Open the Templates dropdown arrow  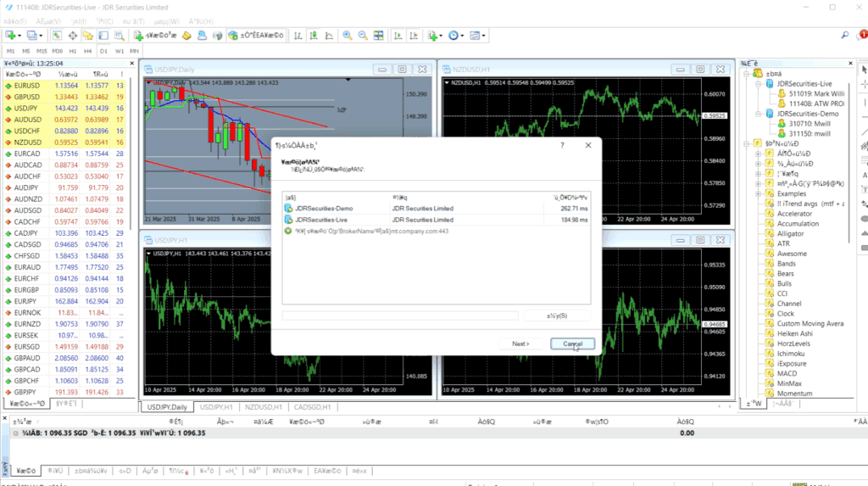coord(483,36)
